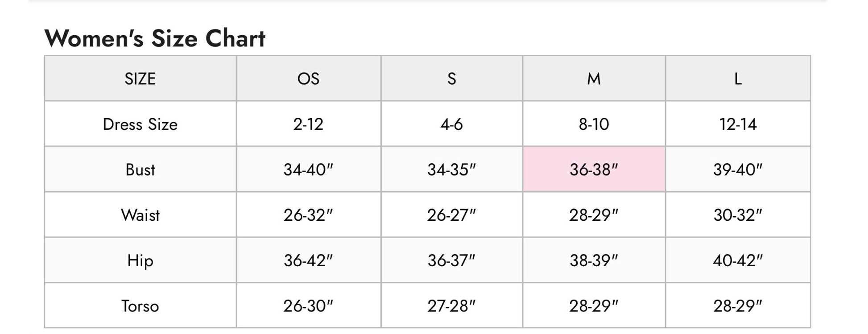
Task: Click the Torso row label
Action: point(140,306)
